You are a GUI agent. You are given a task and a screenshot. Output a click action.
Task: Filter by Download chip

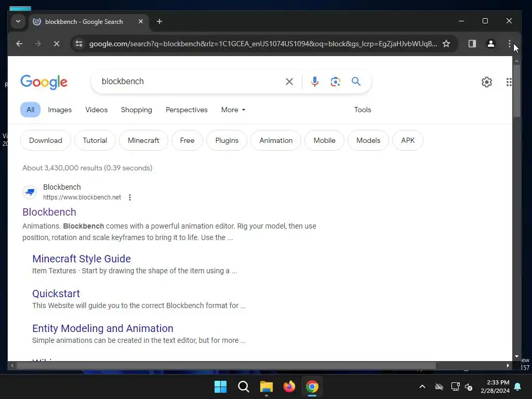pos(46,140)
